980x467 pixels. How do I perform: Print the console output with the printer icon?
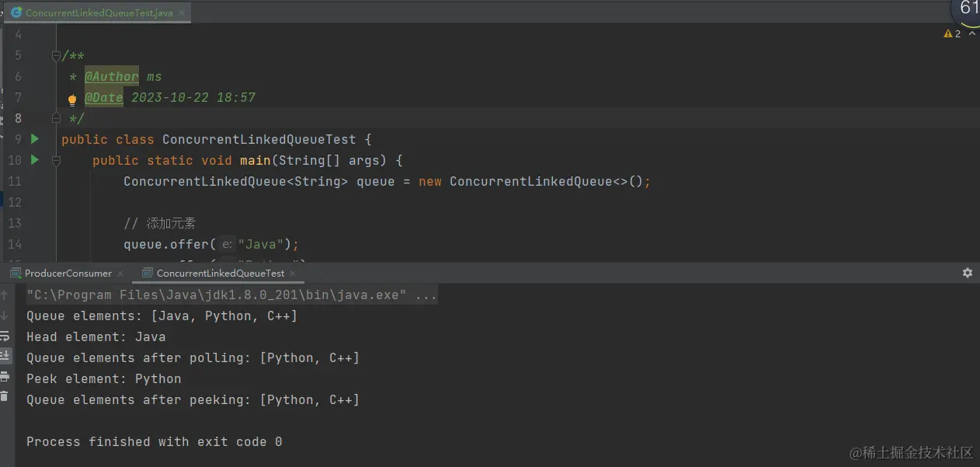[x=5, y=376]
